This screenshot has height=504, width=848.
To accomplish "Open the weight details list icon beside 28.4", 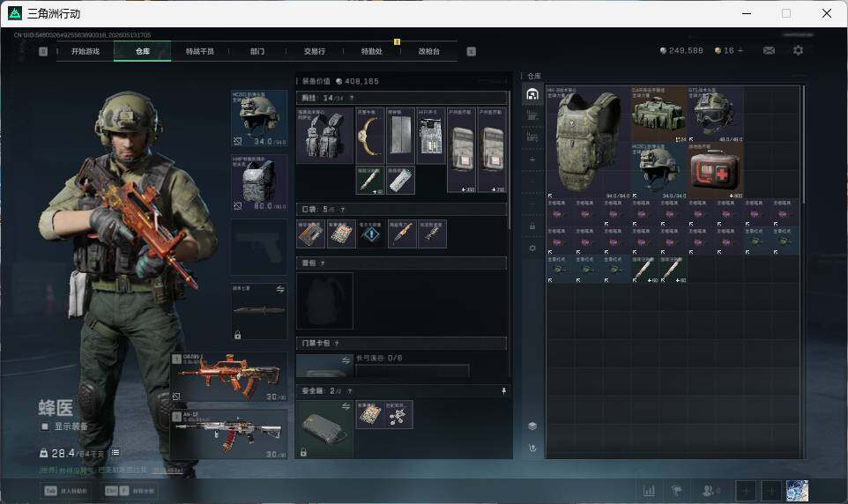I will 115,452.
